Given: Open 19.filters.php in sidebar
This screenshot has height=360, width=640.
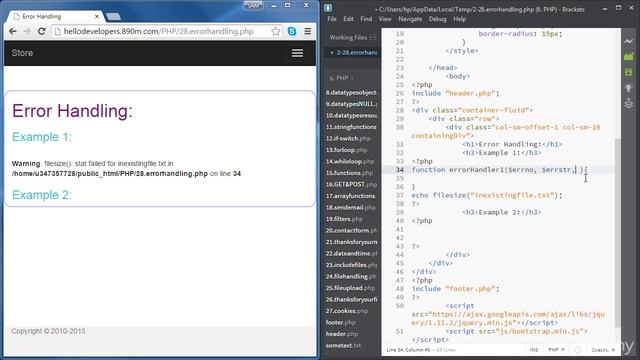Looking at the screenshot, I should click(x=344, y=219).
